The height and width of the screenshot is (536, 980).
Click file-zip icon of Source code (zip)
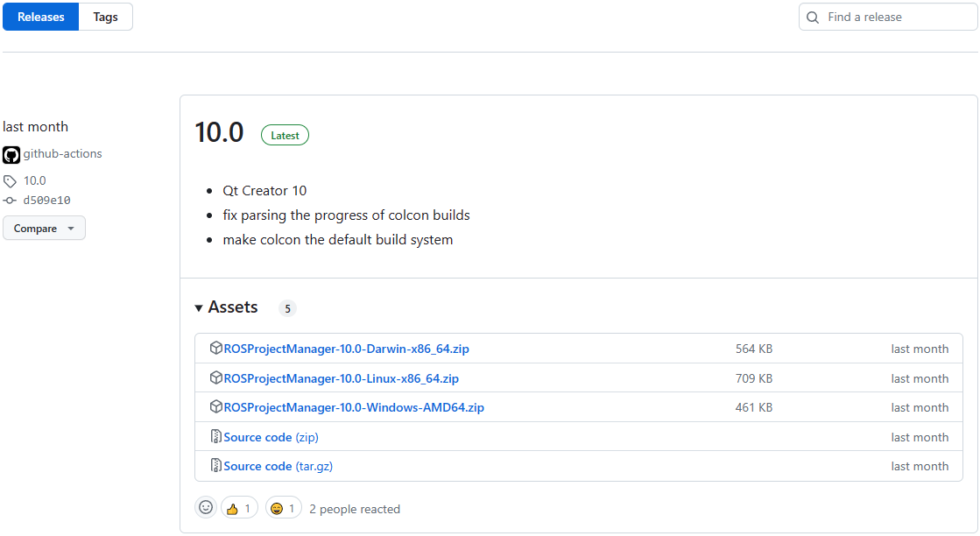pyautogui.click(x=215, y=436)
